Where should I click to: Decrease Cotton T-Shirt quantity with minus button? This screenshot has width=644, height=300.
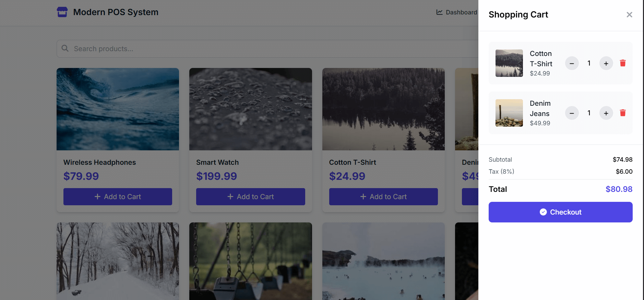pos(572,64)
